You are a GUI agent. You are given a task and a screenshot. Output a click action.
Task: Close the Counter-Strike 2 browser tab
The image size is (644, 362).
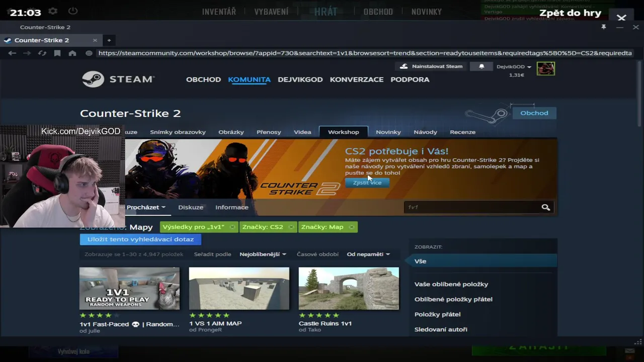click(95, 40)
